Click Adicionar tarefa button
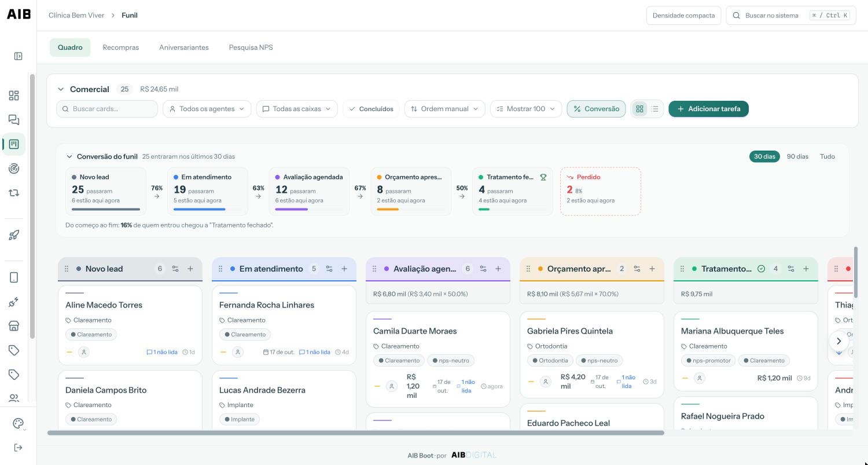The height and width of the screenshot is (465, 868). tap(708, 109)
